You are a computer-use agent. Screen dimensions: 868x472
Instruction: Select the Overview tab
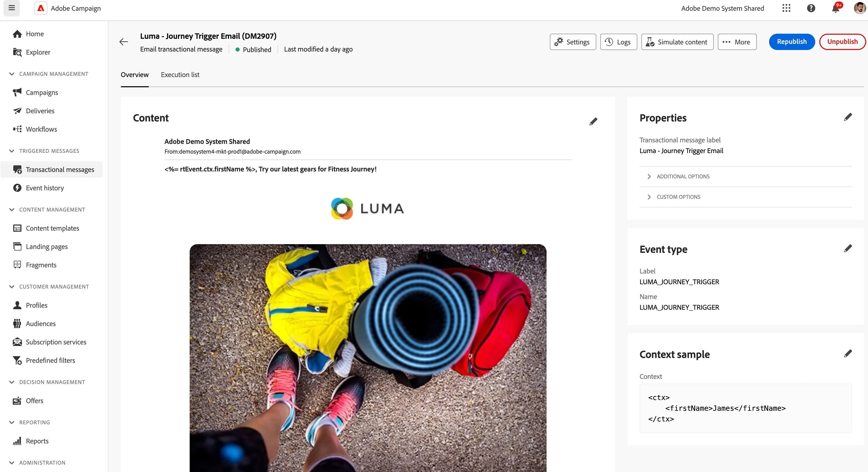pos(134,75)
